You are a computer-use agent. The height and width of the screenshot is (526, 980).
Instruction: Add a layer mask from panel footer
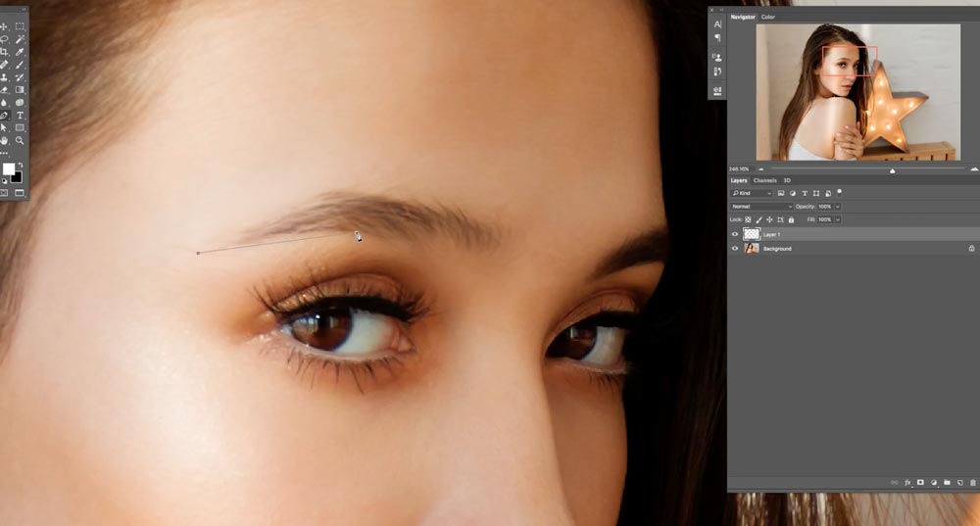[x=920, y=483]
